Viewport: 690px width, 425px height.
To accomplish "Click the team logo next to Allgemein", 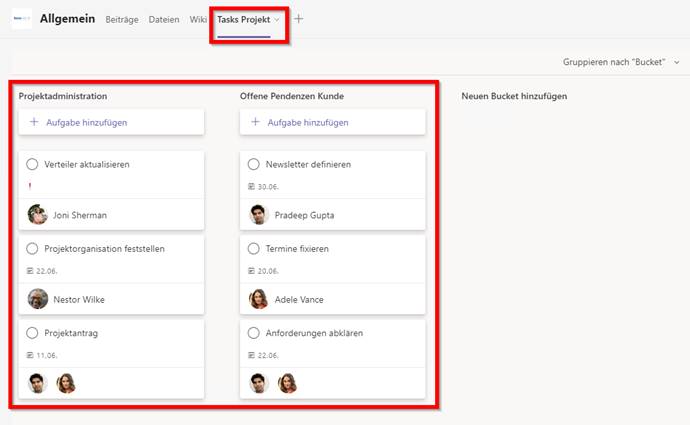I will pos(22,18).
